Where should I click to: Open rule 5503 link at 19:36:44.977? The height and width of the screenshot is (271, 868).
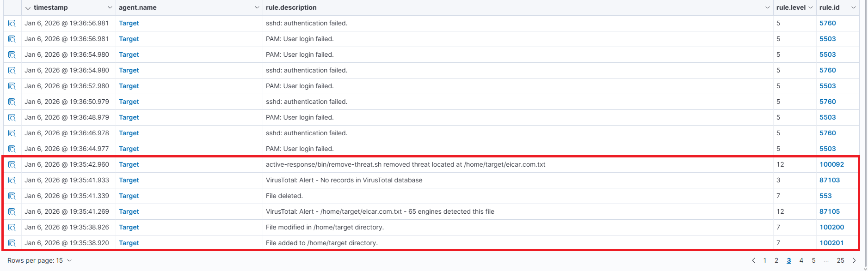828,149
